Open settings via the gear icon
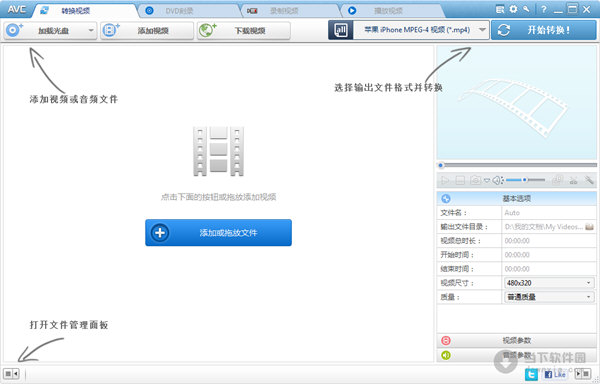The image size is (600, 384). [x=513, y=9]
